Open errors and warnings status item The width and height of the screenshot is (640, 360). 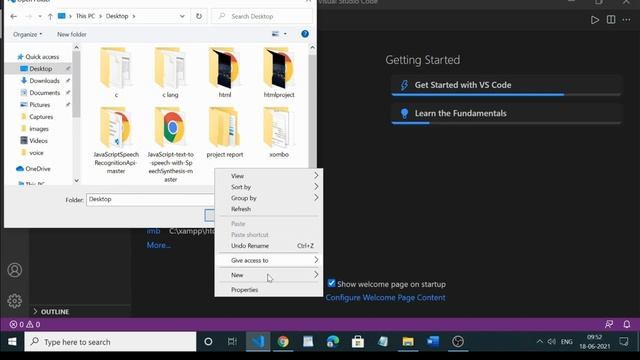[25, 324]
